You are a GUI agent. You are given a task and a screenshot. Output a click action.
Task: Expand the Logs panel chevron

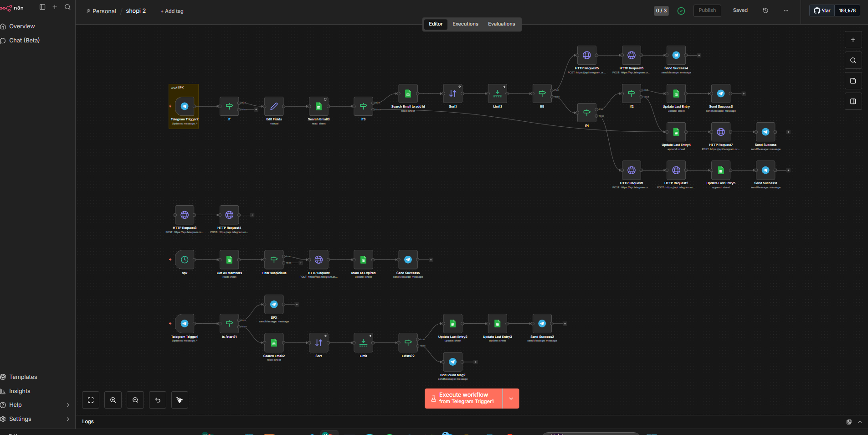(x=860, y=422)
